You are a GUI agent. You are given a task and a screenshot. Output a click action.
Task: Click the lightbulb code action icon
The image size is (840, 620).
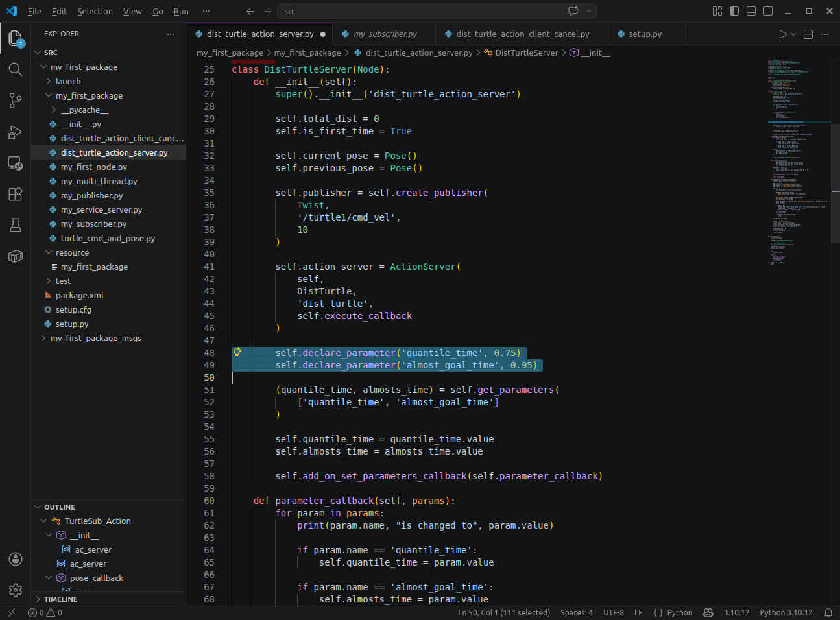pyautogui.click(x=237, y=352)
